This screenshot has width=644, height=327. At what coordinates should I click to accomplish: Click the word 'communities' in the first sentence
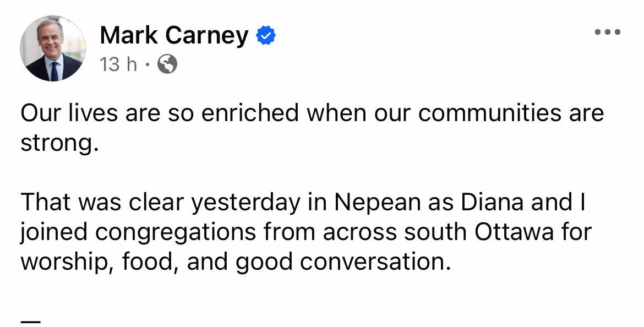coord(488,113)
